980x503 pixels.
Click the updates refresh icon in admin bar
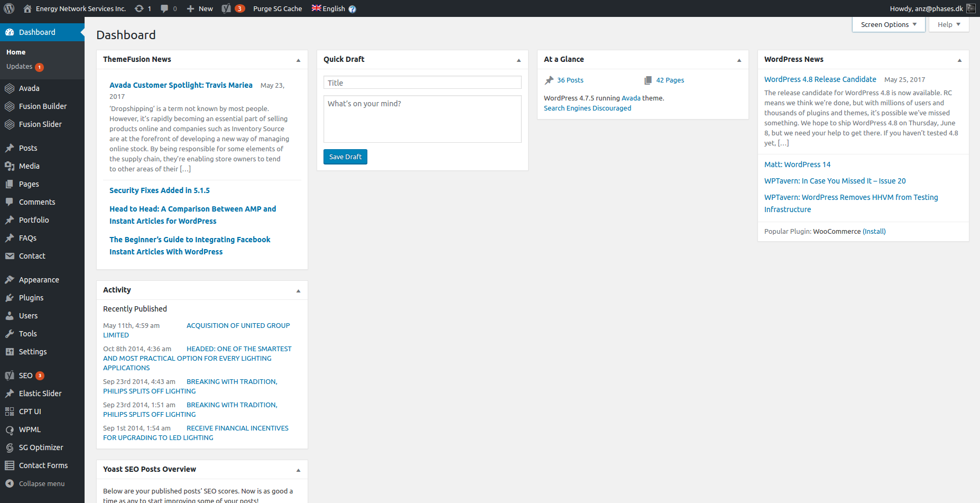(139, 8)
